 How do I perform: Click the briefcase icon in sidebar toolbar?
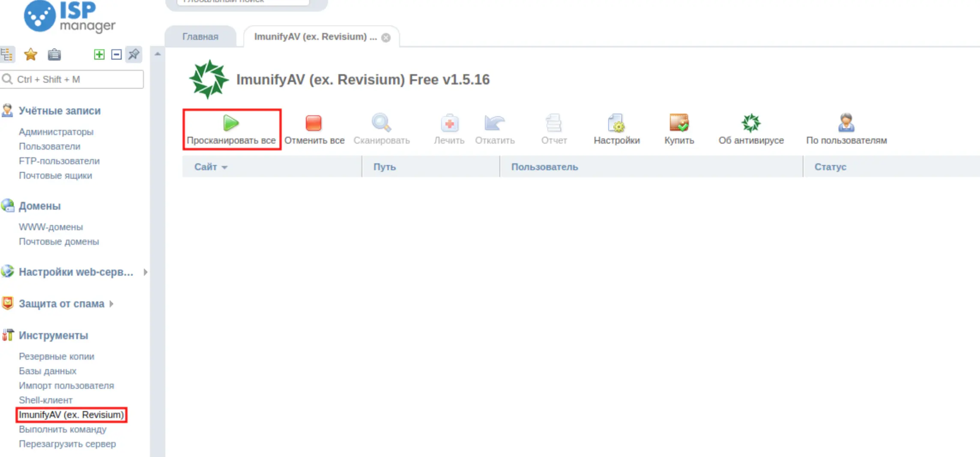tap(54, 54)
